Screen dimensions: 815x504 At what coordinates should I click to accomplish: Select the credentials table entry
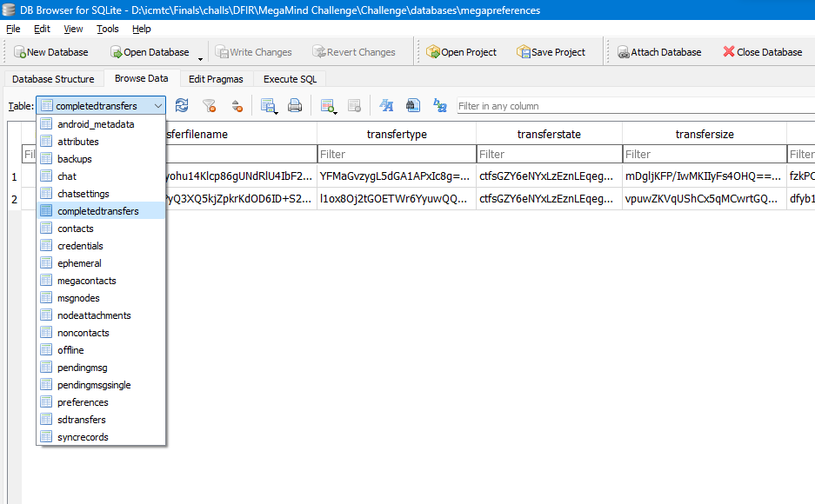pyautogui.click(x=101, y=246)
